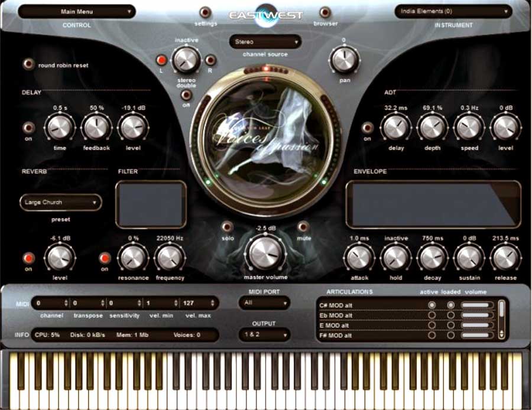The height and width of the screenshot is (410, 532).
Task: Toggle the stereo double on button
Action: coord(186,95)
